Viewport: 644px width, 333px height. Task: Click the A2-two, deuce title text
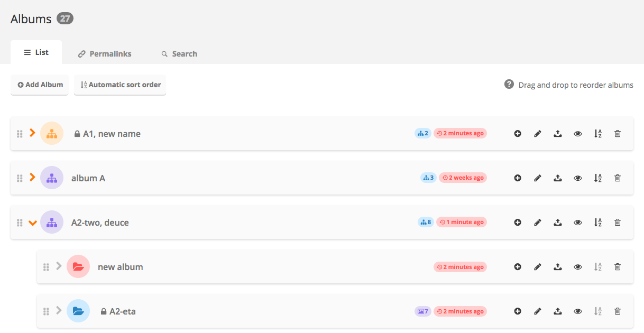100,223
